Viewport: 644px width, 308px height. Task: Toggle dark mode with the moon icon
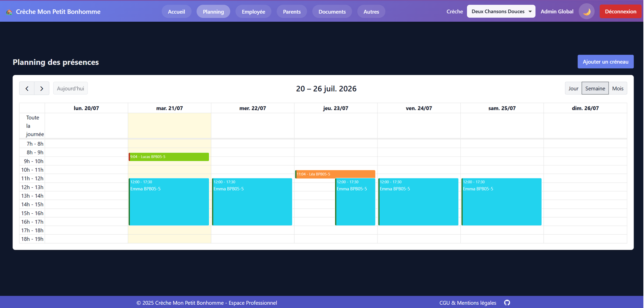point(587,12)
